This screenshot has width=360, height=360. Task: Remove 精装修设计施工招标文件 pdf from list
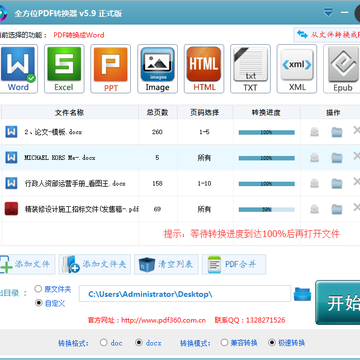tap(356, 207)
